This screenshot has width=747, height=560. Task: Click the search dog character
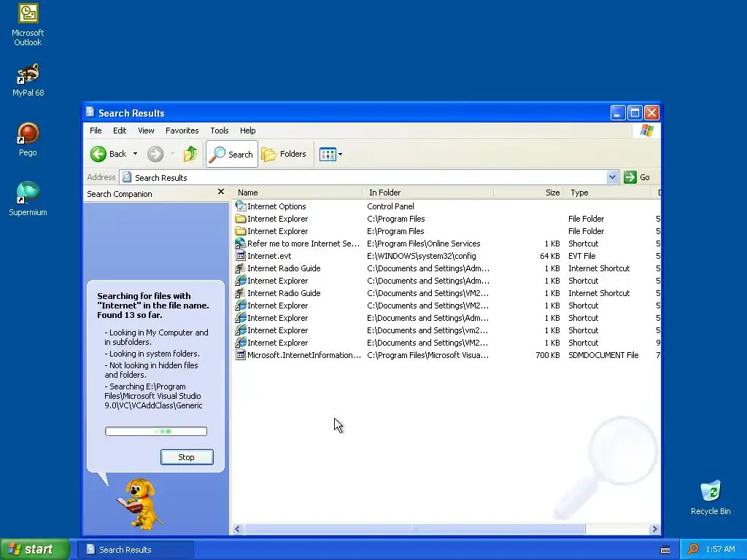[x=139, y=504]
